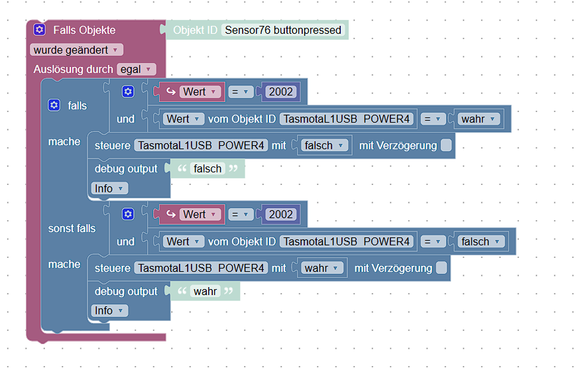
Task: Select TasmotaL1USB POWER4 ID in second condition
Action: (347, 241)
